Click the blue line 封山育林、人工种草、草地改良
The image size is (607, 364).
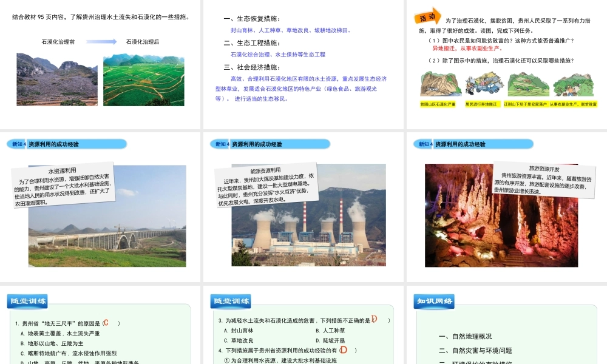tap(291, 30)
